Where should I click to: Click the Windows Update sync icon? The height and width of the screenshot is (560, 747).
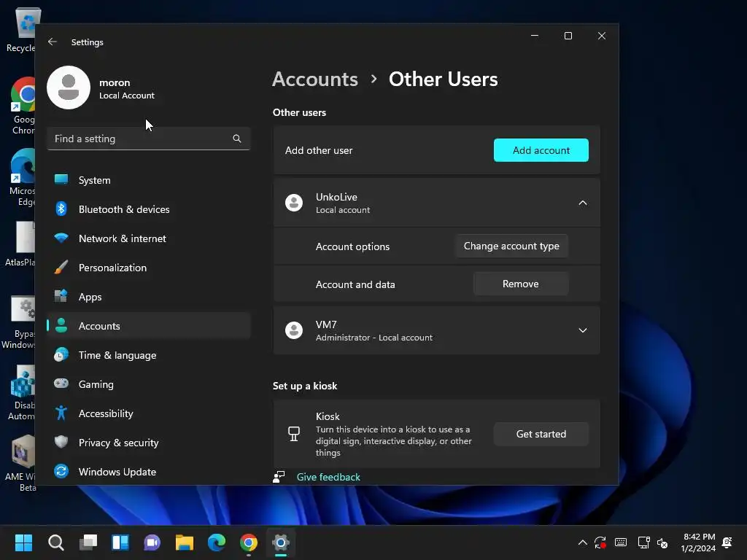61,472
